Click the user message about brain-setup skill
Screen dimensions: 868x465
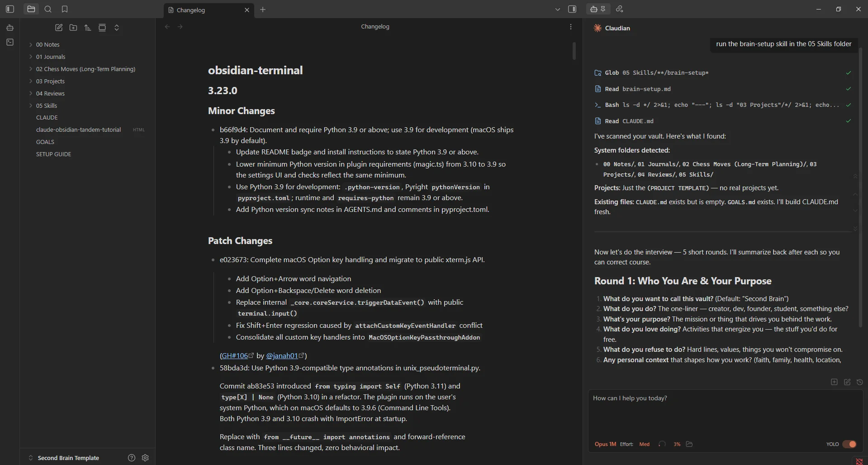pyautogui.click(x=783, y=44)
